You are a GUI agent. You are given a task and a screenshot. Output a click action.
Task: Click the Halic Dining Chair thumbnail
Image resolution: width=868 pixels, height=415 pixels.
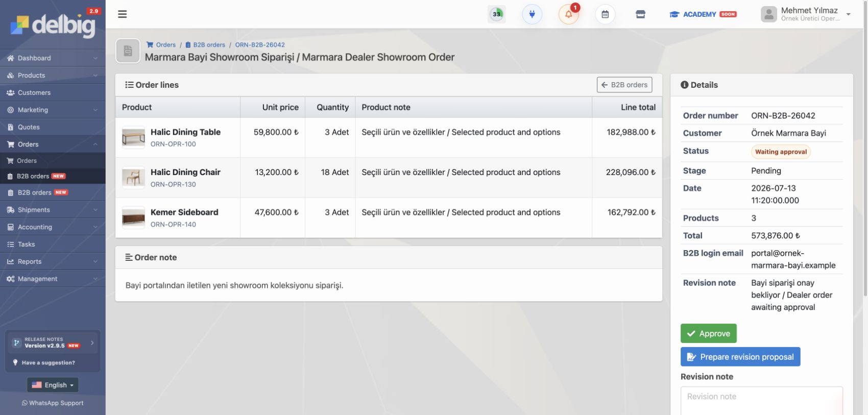[133, 177]
